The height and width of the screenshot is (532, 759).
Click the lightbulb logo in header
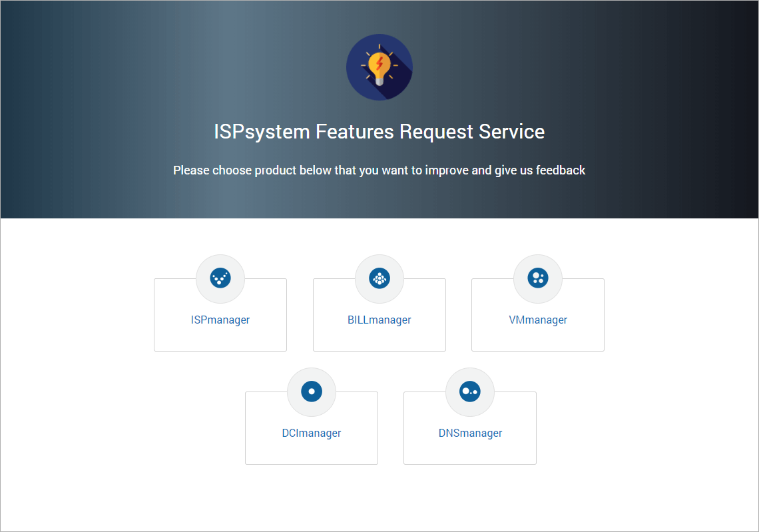pos(379,67)
